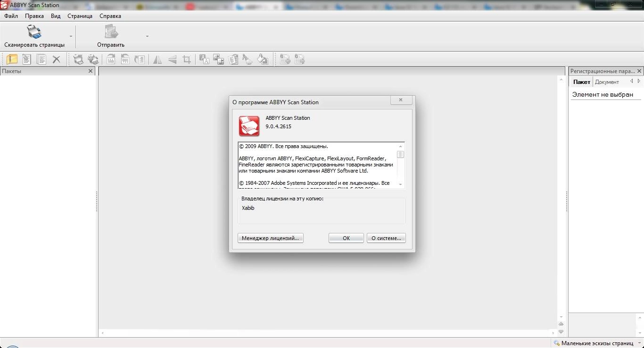Click the © 2009 ABBYY copyright line
Viewport: 644px width, 348px height.
283,146
